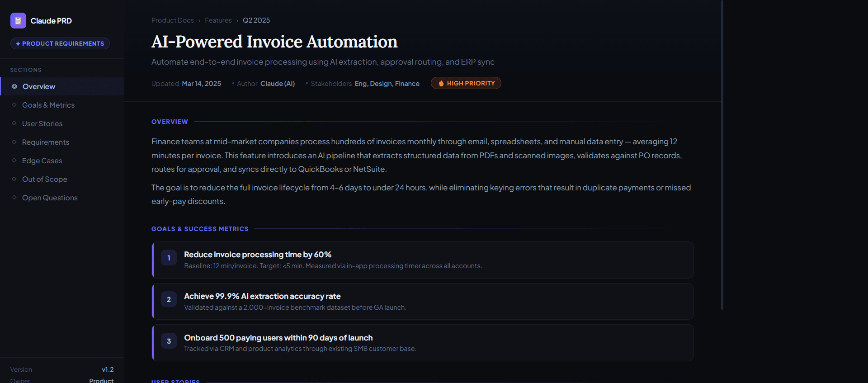Go to Out of Scope section
Screen dimensions: 868x383
point(45,179)
